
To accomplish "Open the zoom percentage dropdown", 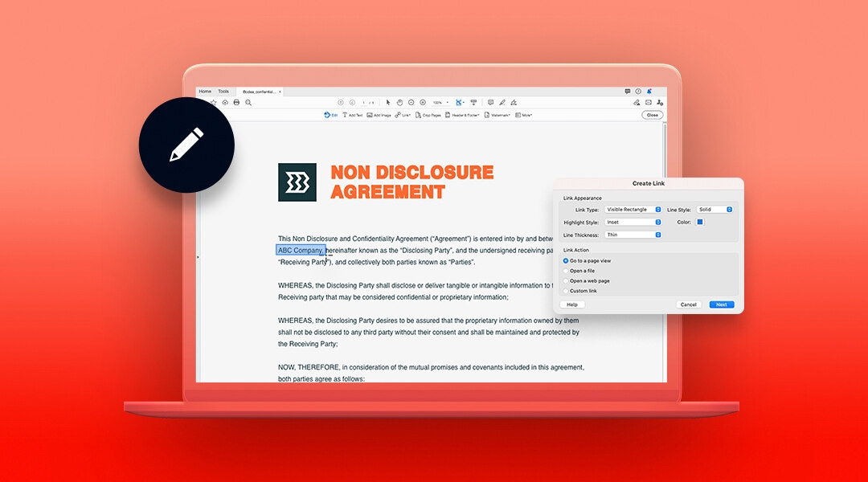I will tap(440, 102).
